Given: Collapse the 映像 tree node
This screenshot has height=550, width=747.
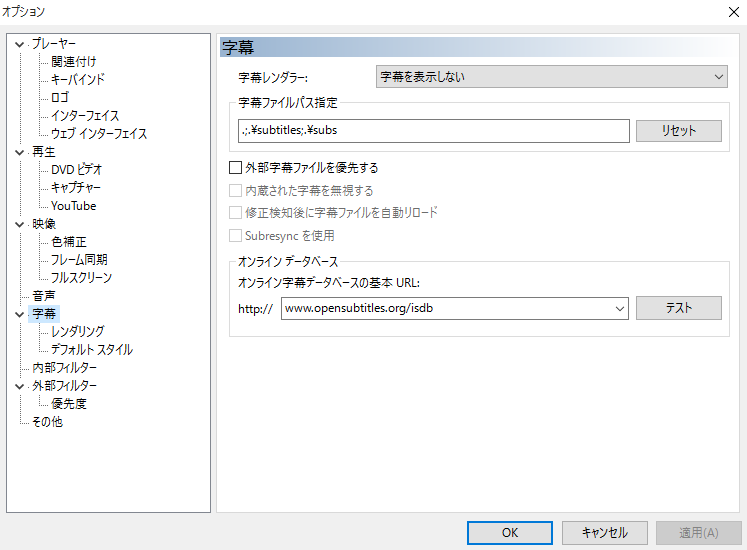Looking at the screenshot, I should pyautogui.click(x=19, y=224).
